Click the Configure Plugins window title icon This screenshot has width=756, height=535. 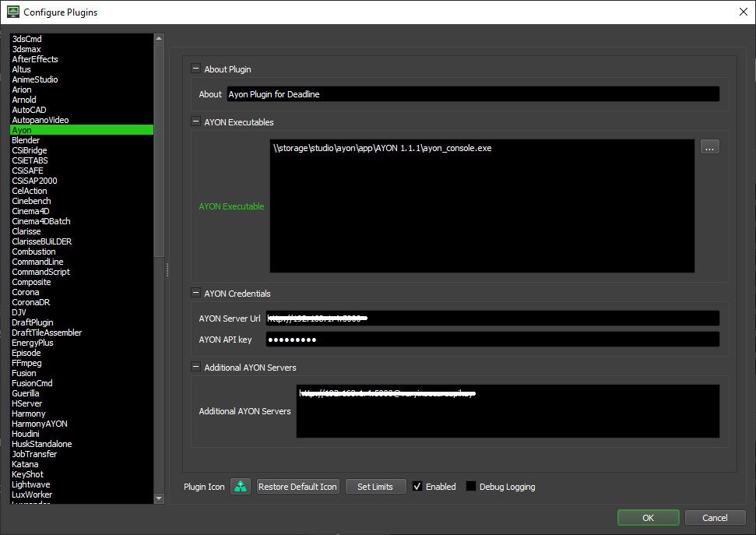tap(13, 12)
